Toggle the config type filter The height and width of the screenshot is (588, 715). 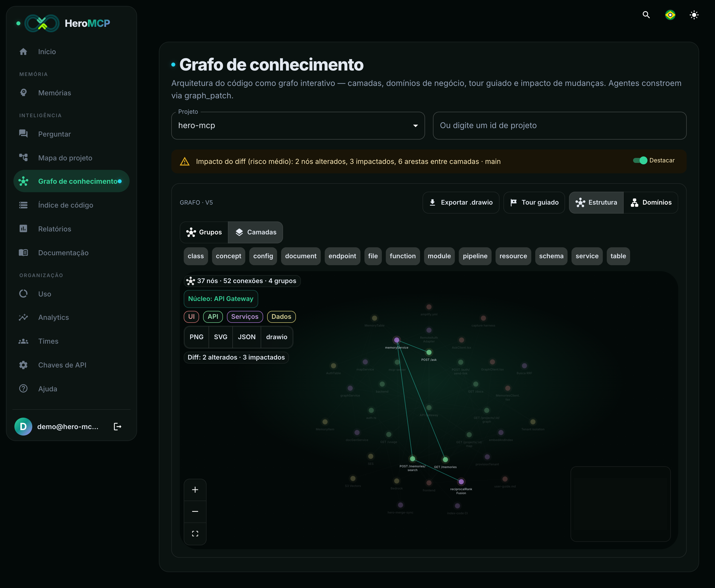[x=263, y=256]
